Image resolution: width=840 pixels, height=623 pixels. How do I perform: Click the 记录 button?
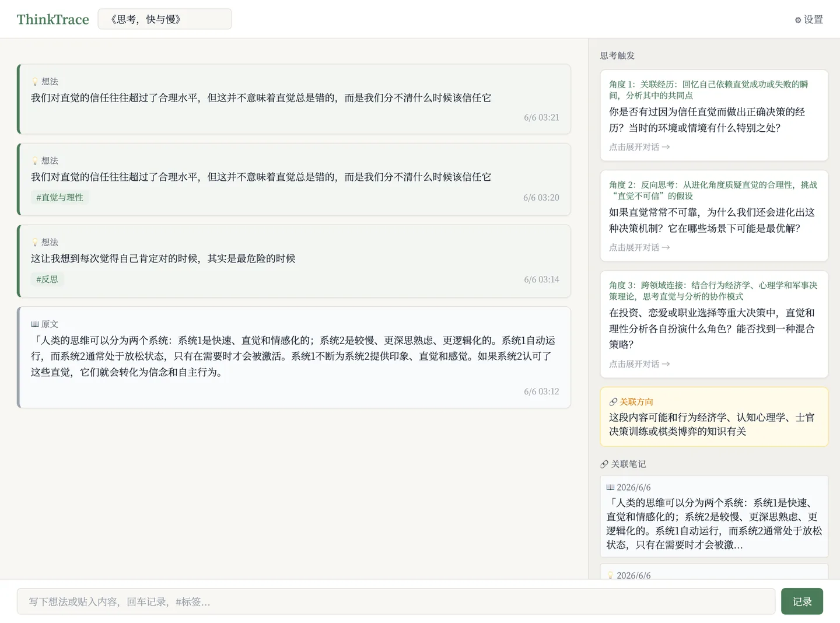click(x=802, y=601)
